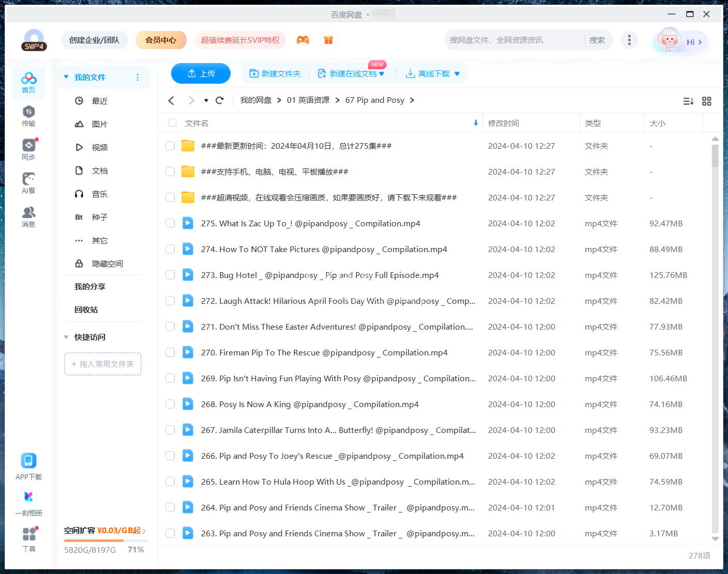Screen dimensions: 728x574
Task: Open the 一刻相册 album icon
Action: pyautogui.click(x=28, y=503)
